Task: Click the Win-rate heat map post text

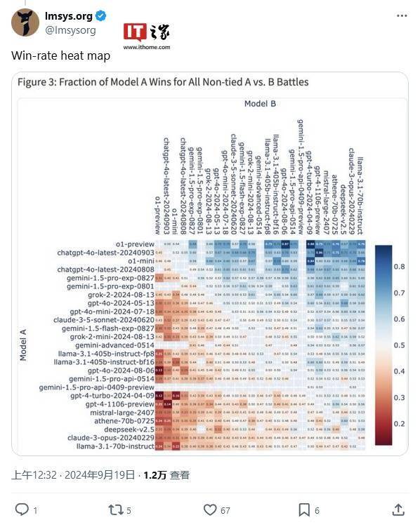Action: 61,55
